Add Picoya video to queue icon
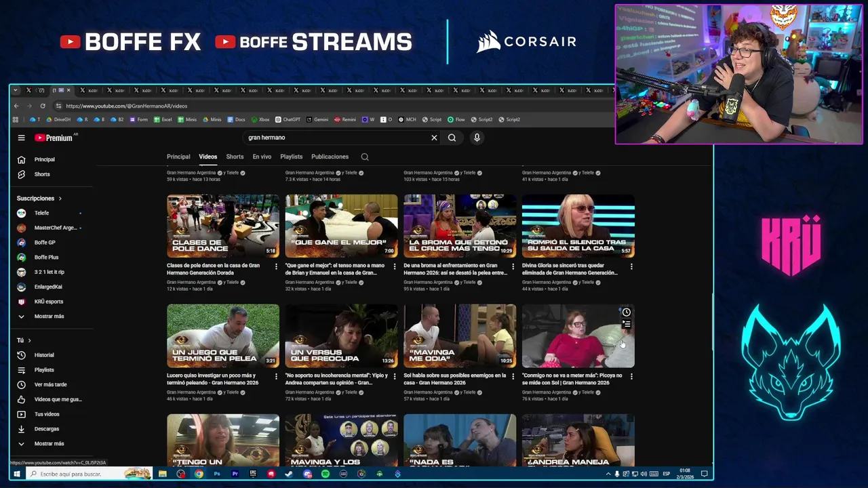Image resolution: width=868 pixels, height=488 pixels. 627,325
